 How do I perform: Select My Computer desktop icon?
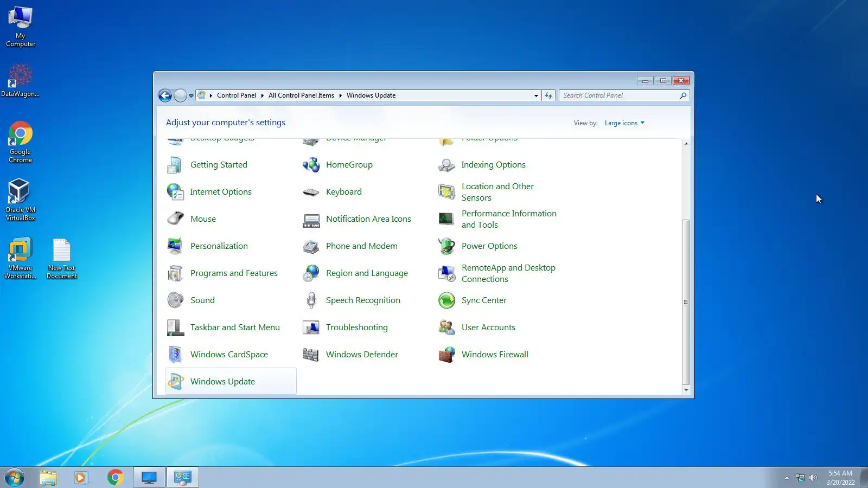(21, 27)
